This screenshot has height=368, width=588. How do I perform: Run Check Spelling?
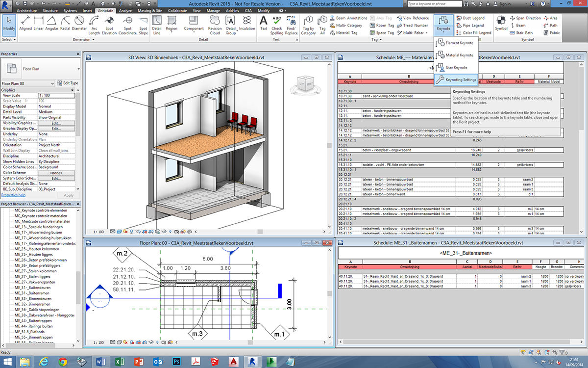pyautogui.click(x=277, y=26)
